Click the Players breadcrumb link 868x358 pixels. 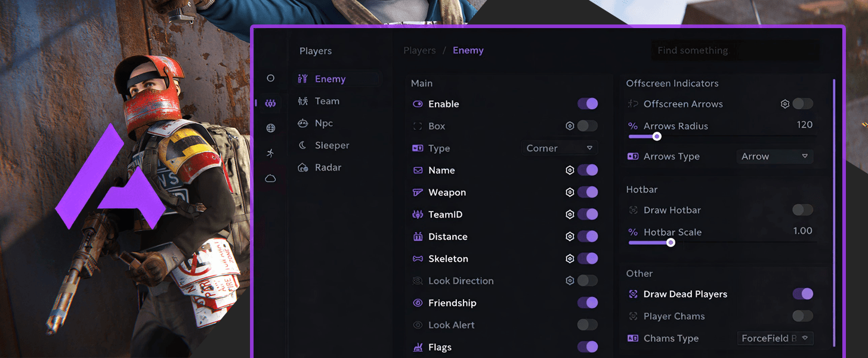point(419,50)
